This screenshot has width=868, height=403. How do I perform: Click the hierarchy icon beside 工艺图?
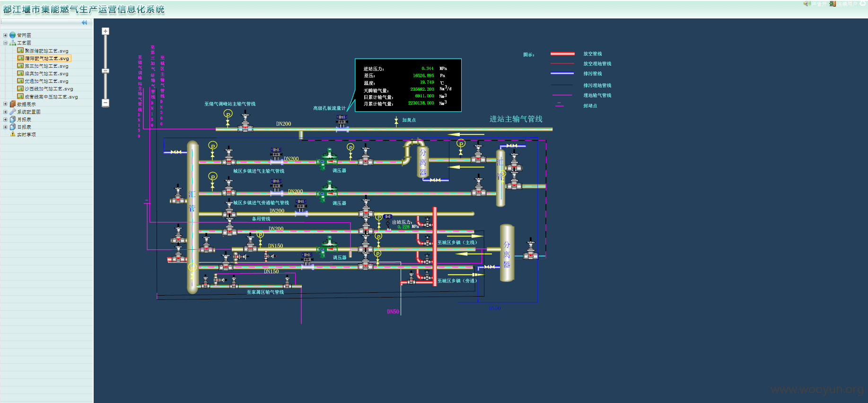[13, 43]
